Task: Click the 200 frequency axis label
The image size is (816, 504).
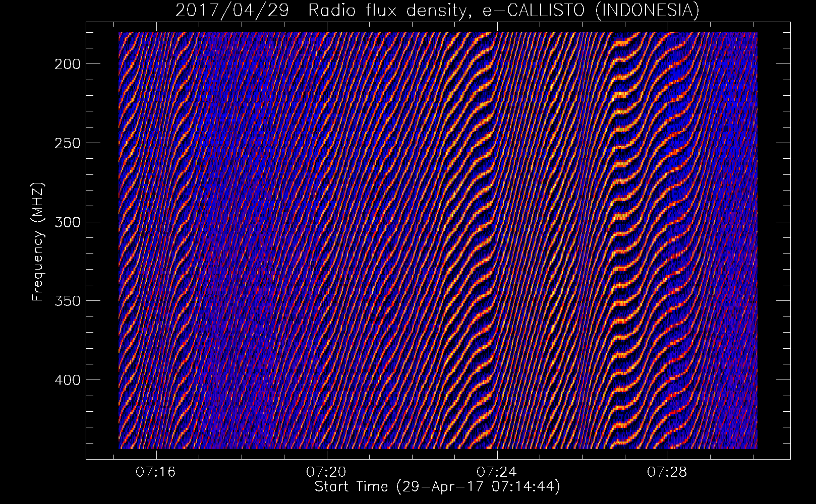Action: click(67, 64)
